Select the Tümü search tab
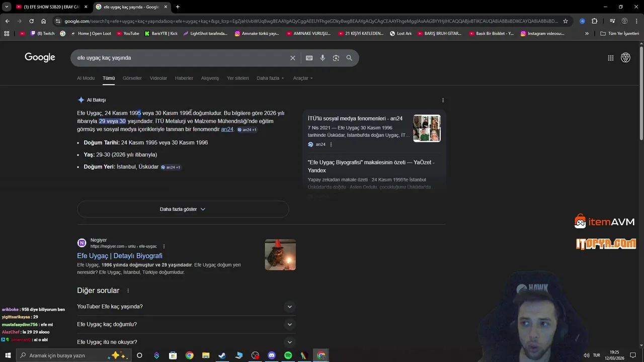 click(x=109, y=78)
